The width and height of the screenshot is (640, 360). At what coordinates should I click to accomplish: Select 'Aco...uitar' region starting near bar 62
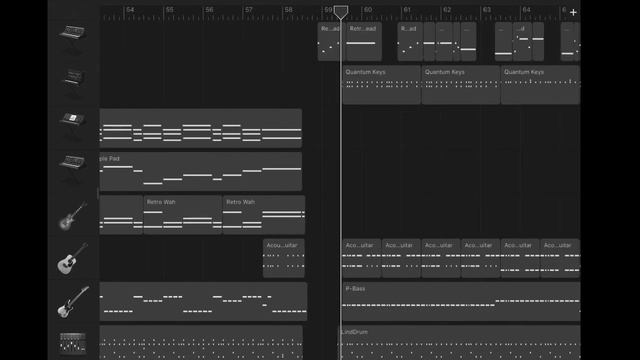click(x=480, y=258)
